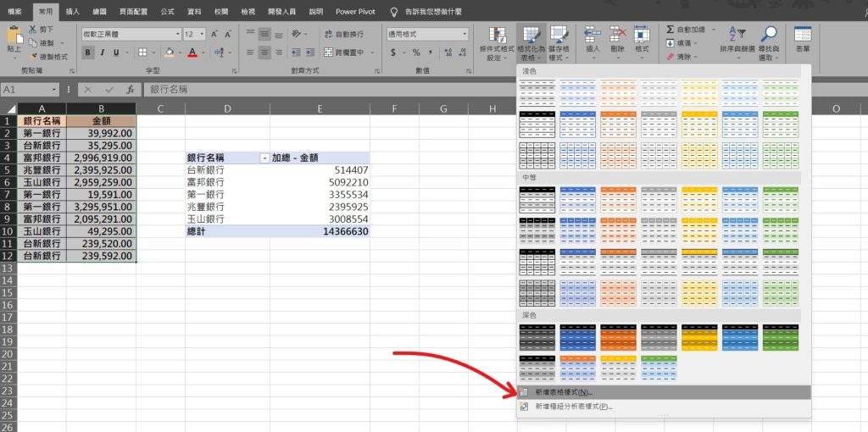Switch to the Data (資料) tab
868x432 pixels.
[x=194, y=11]
